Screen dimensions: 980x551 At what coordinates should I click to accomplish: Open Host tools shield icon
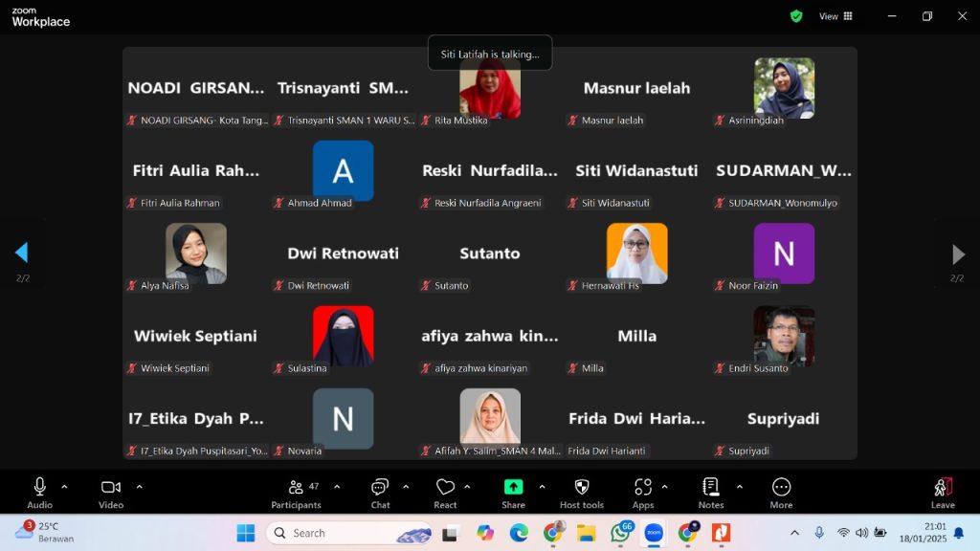click(x=581, y=492)
